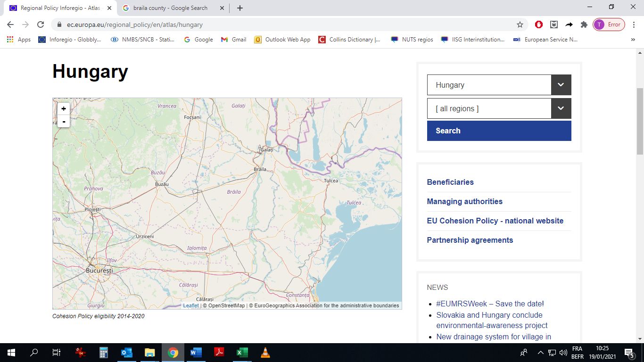Open VLC media player from the taskbar
The width and height of the screenshot is (644, 362).
coord(265,352)
